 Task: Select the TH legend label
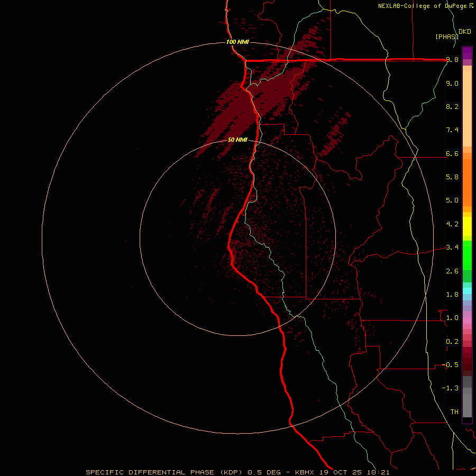click(x=454, y=412)
